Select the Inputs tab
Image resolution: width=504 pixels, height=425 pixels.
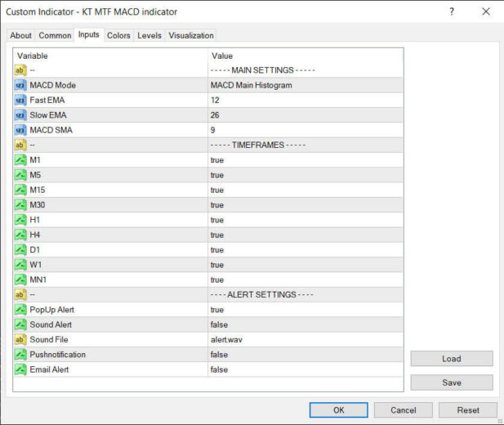[x=89, y=34]
